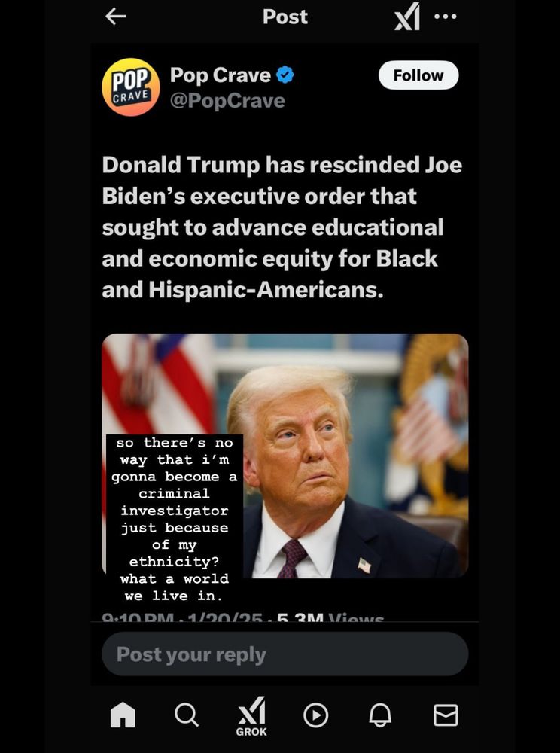Go back using the arrow icon
The image size is (560, 753).
click(x=116, y=17)
